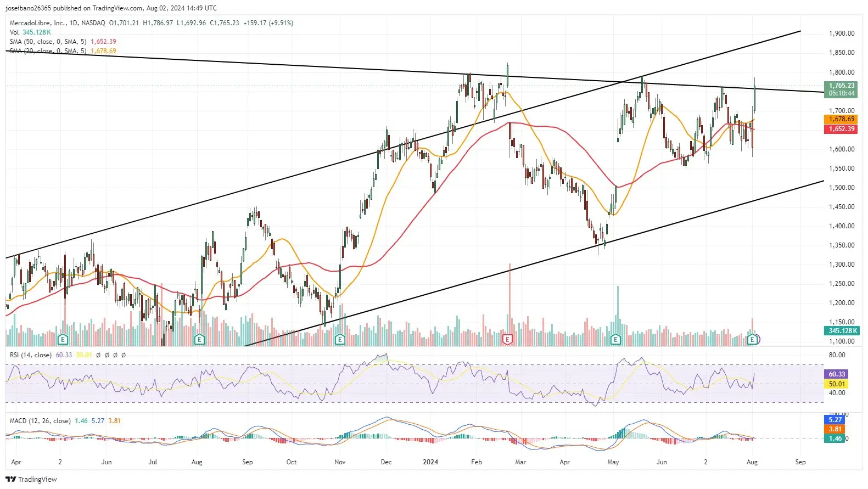Click the green 1,765.23 current price label
This screenshot has width=868, height=489.
click(x=841, y=86)
